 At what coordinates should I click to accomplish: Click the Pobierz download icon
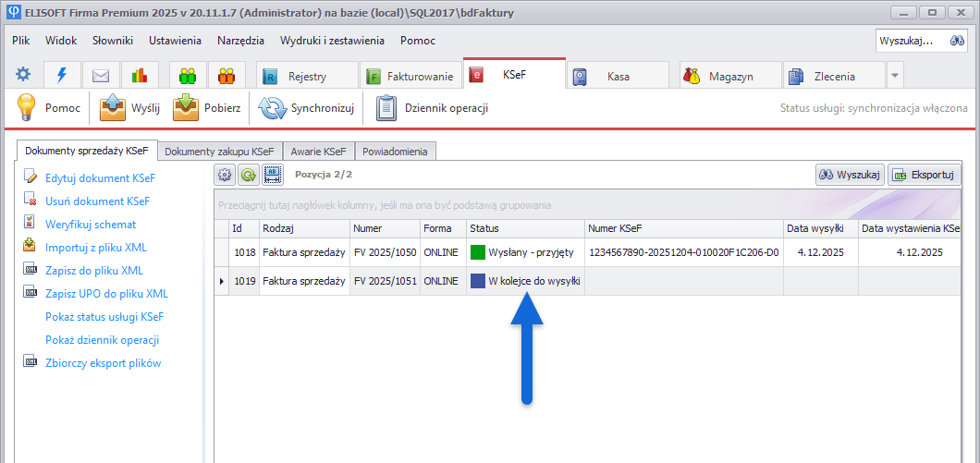(187, 108)
